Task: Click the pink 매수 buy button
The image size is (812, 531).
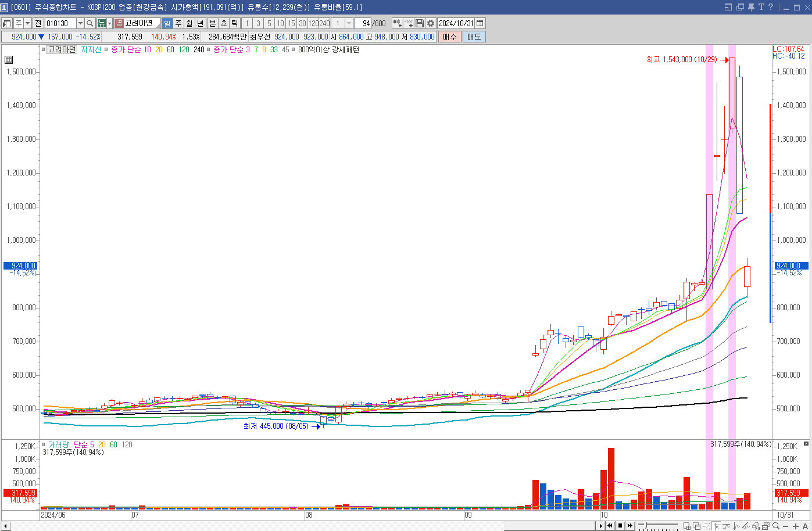Action: (x=449, y=37)
